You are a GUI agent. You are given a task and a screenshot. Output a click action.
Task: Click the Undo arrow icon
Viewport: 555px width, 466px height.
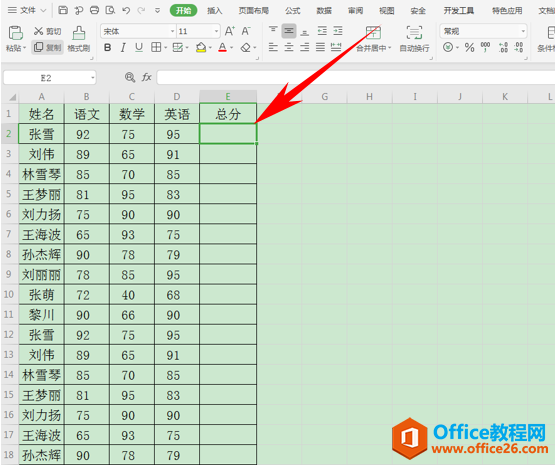pyautogui.click(x=126, y=10)
